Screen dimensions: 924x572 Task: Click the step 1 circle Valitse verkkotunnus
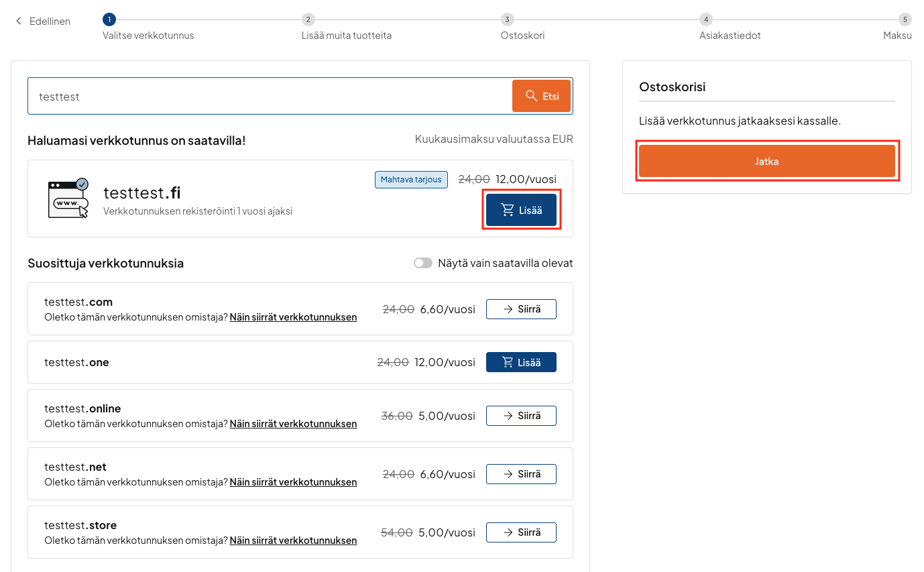[x=109, y=19]
